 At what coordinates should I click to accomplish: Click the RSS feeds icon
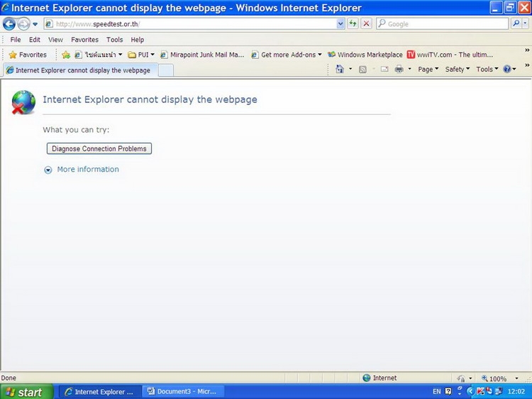point(362,70)
